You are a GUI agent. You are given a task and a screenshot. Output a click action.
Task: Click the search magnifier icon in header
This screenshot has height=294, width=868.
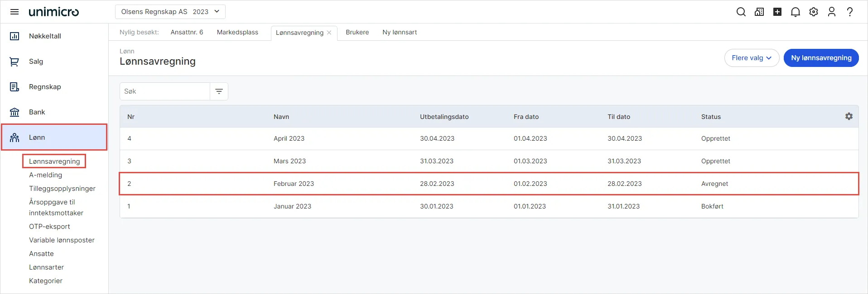(x=741, y=12)
